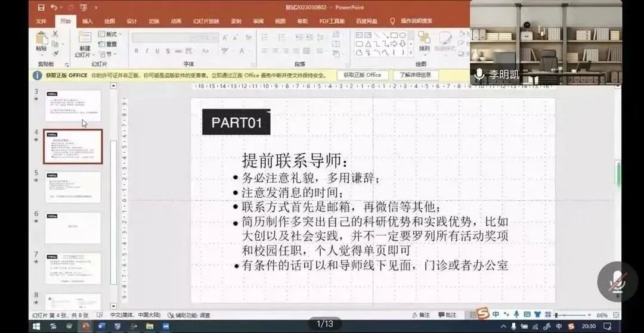
Task: Toggle italic formatting
Action: pos(147,51)
